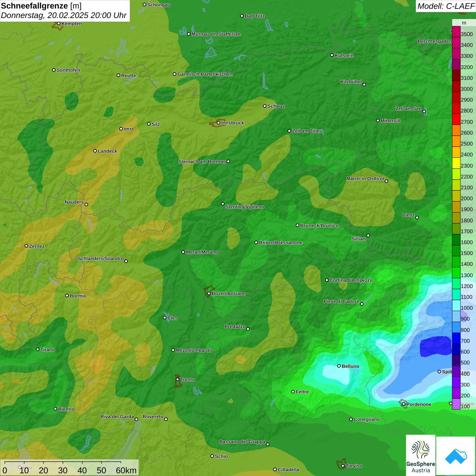The height and width of the screenshot is (476, 476).
Task: Click the Modell: C-LAEF label
Action: [x=446, y=6]
